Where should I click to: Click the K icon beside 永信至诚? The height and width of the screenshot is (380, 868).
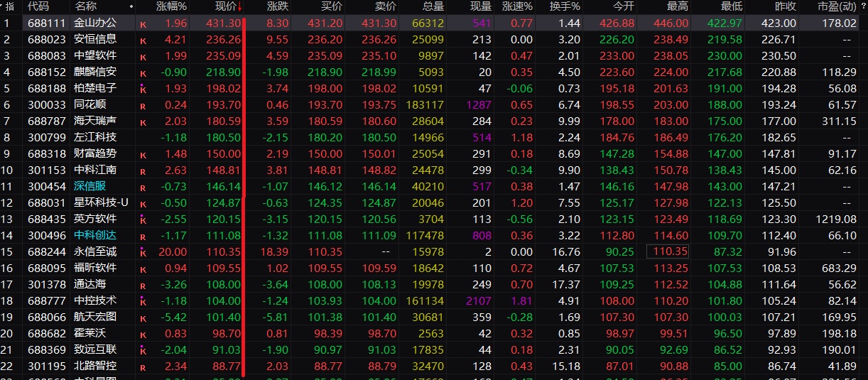(143, 253)
